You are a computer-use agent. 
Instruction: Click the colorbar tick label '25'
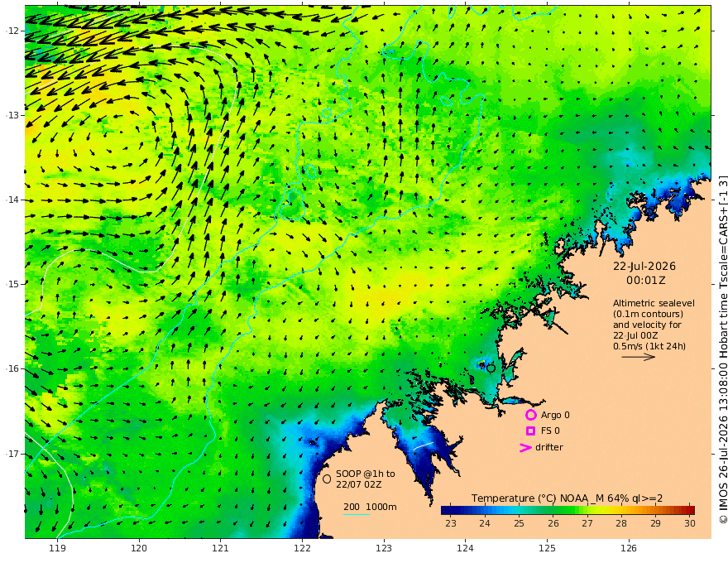click(519, 523)
